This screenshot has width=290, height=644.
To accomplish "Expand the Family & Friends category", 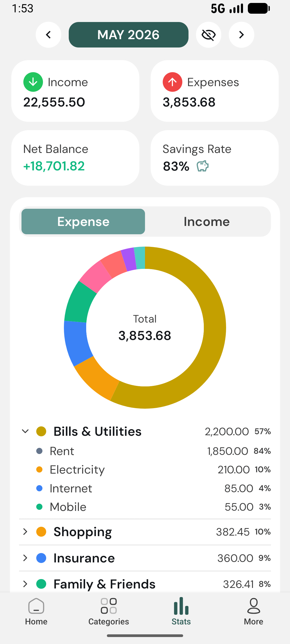I will tap(25, 584).
